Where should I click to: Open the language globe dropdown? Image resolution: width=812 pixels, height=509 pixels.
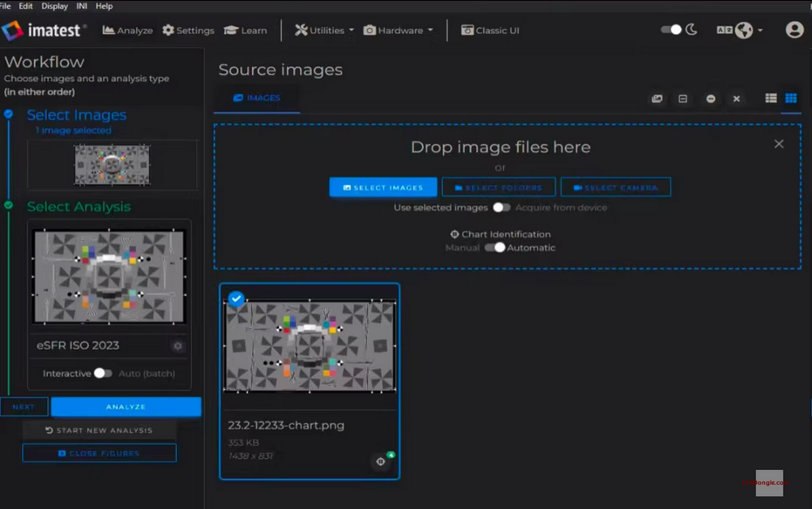tap(744, 30)
